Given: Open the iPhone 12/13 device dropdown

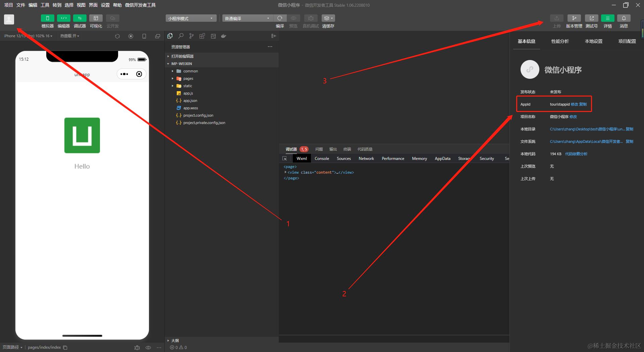Looking at the screenshot, I should click(x=28, y=36).
